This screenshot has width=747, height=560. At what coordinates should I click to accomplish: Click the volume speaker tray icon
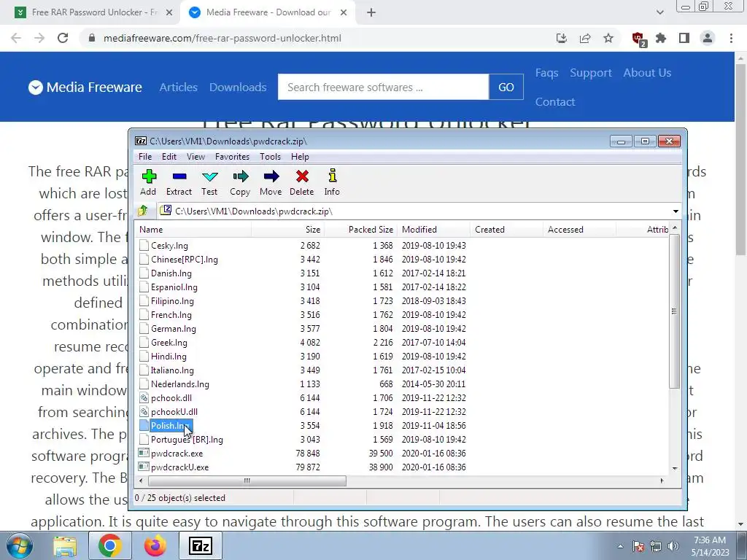(673, 546)
